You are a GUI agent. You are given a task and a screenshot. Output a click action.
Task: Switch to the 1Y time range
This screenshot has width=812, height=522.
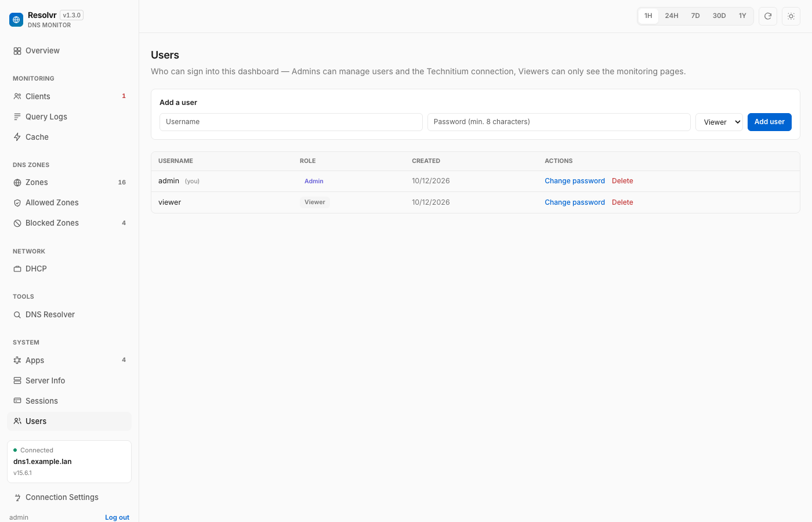(742, 16)
